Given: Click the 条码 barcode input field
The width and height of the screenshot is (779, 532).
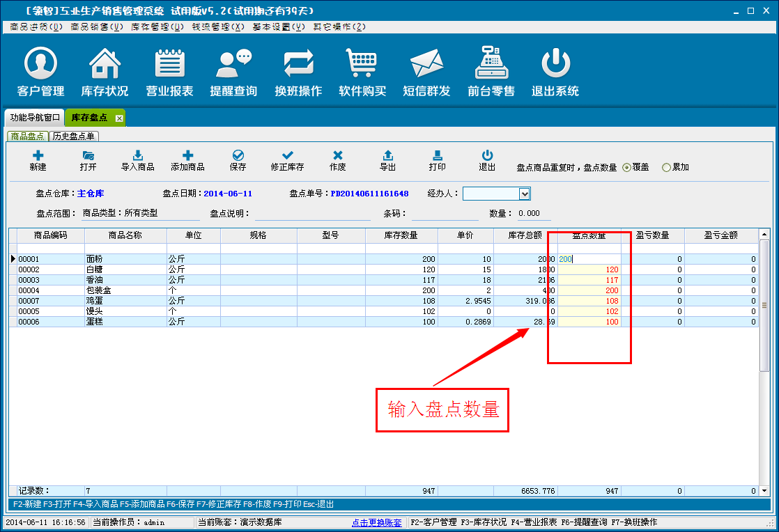Looking at the screenshot, I should pos(445,214).
